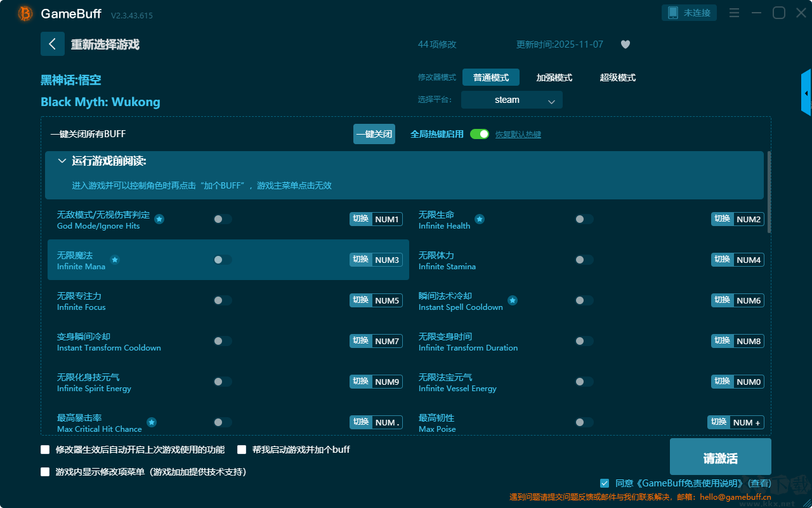Click version text V2.3.43.615
The image size is (812, 508).
click(x=132, y=15)
